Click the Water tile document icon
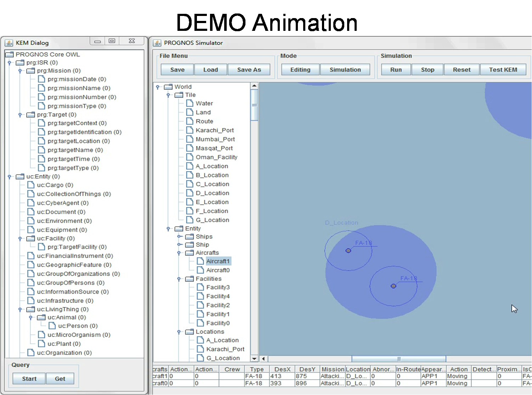Image resolution: width=532 pixels, height=395 pixels. pos(190,103)
